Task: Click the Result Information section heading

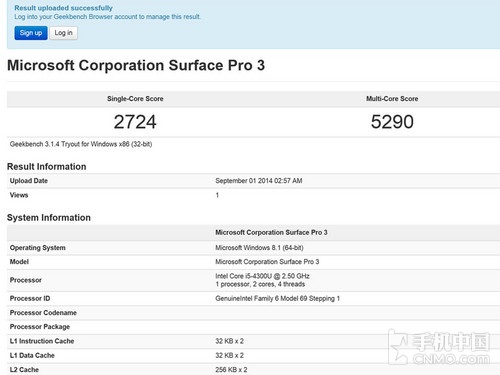Action: [x=47, y=167]
